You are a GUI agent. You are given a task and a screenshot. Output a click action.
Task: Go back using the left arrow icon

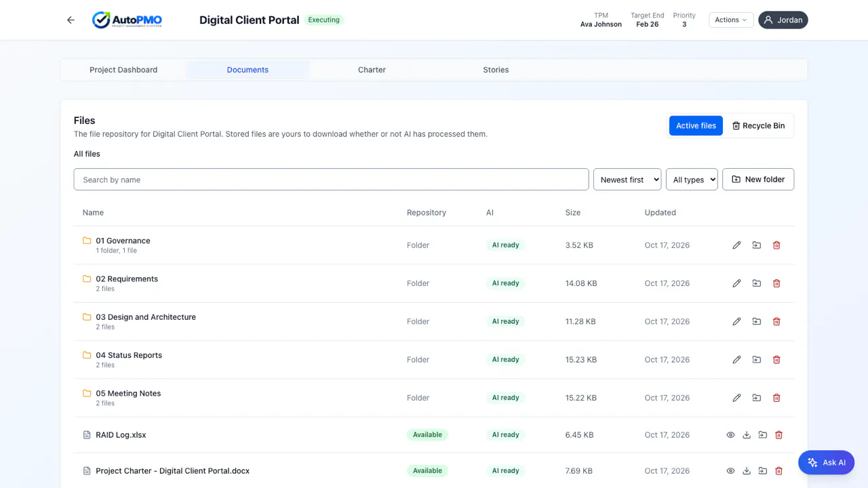coord(71,20)
